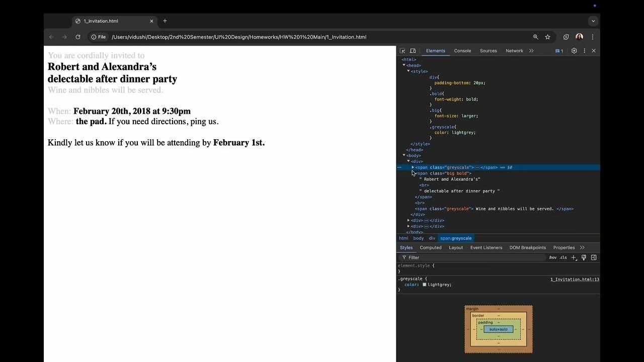644x362 pixels.
Task: Close the DevTools panel
Action: (594, 51)
